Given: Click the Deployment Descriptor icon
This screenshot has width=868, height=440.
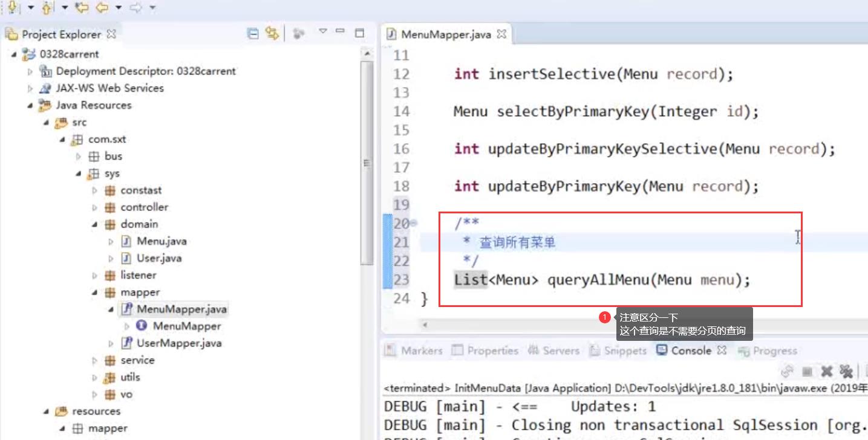Looking at the screenshot, I should [46, 71].
